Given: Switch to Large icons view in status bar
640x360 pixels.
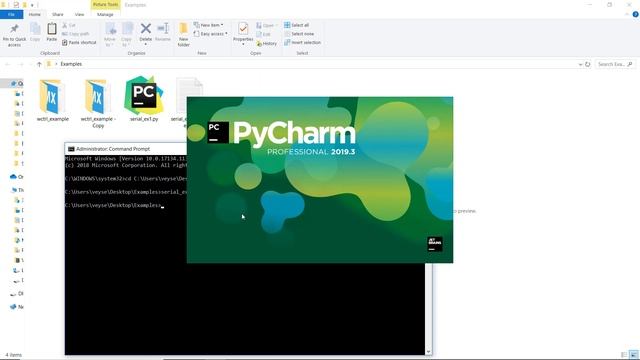Looking at the screenshot, I should coord(633,355).
